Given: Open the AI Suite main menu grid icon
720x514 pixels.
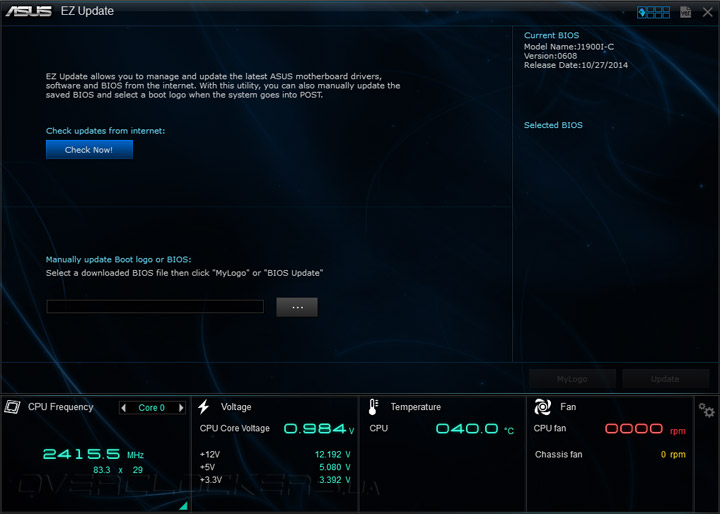Looking at the screenshot, I should pos(653,12).
